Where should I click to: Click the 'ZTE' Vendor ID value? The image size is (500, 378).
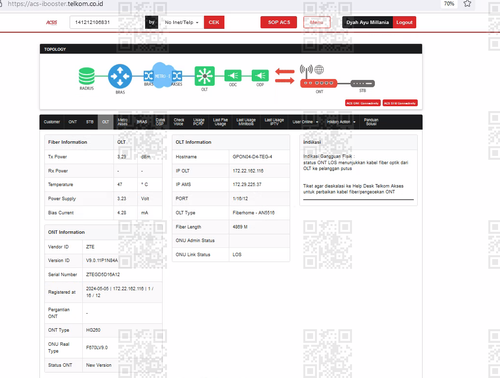click(90, 247)
